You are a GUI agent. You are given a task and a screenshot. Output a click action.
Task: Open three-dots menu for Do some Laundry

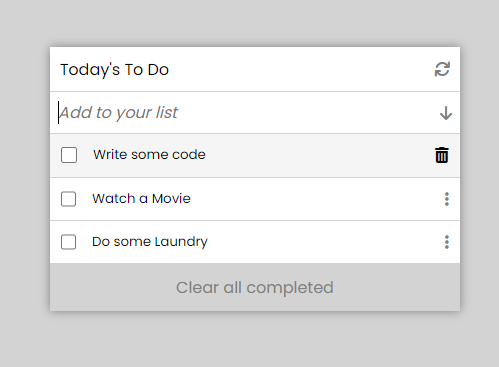point(447,242)
